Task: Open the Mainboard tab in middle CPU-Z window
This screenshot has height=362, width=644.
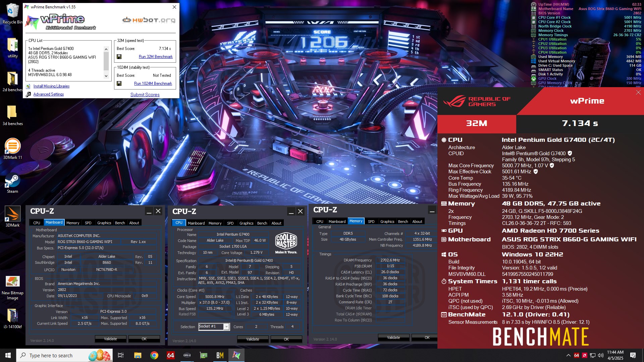Action: pos(196,223)
